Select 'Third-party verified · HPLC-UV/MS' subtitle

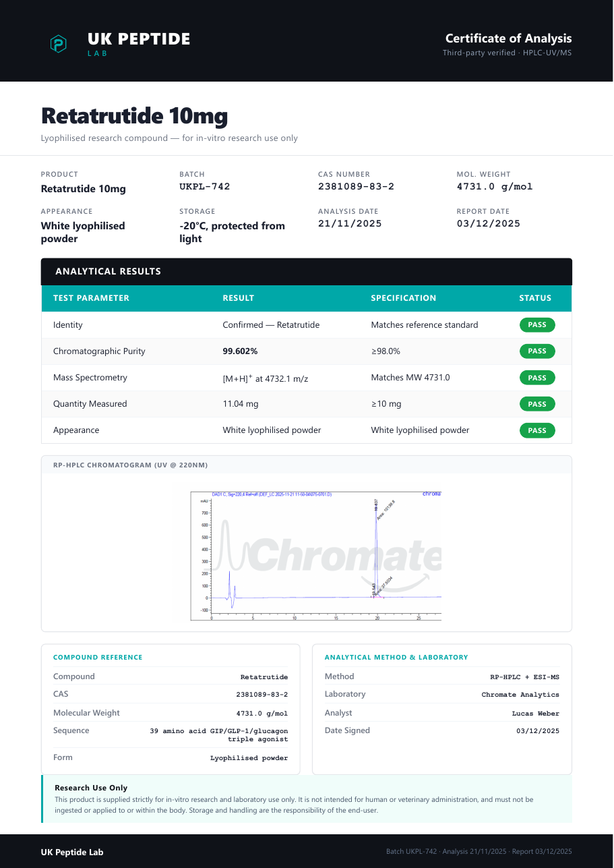click(507, 53)
